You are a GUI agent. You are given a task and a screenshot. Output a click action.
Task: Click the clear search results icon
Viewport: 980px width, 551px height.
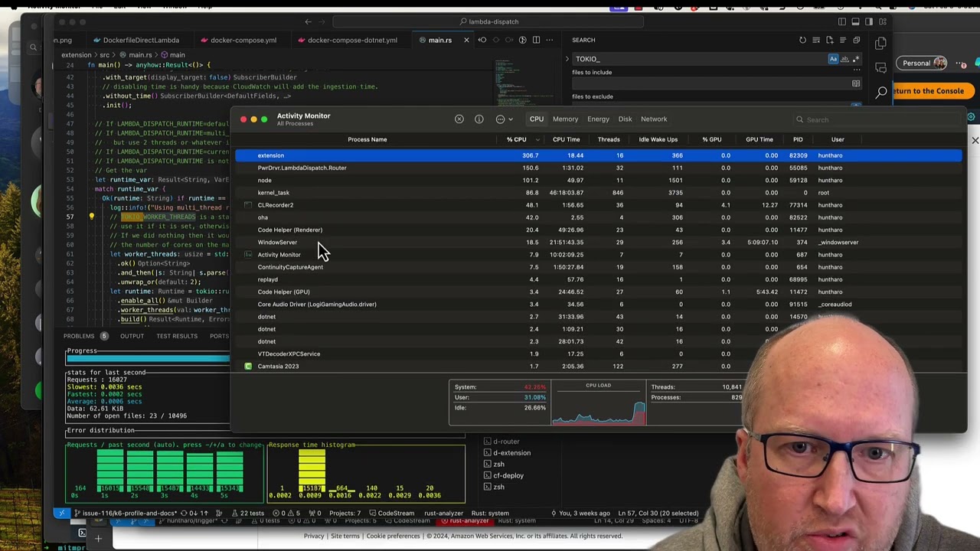[816, 40]
